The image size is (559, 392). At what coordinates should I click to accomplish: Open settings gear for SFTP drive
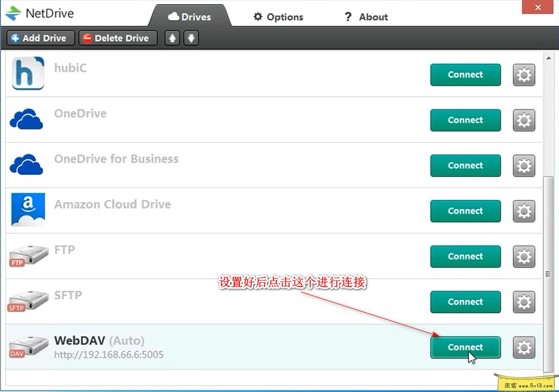point(524,302)
